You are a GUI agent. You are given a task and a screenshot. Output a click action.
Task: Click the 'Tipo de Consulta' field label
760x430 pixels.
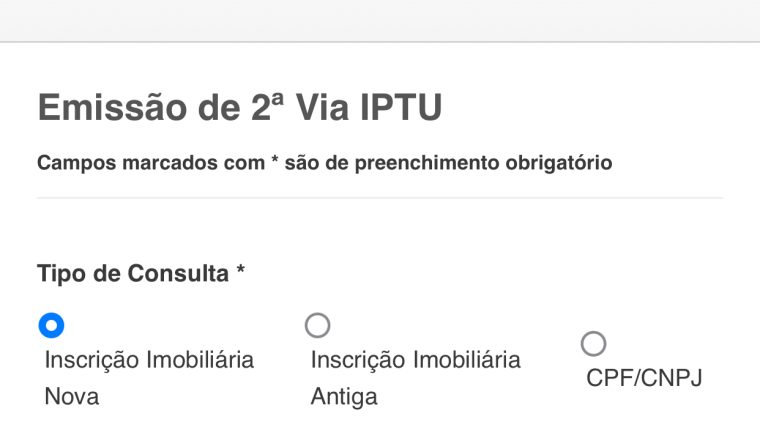pos(133,273)
